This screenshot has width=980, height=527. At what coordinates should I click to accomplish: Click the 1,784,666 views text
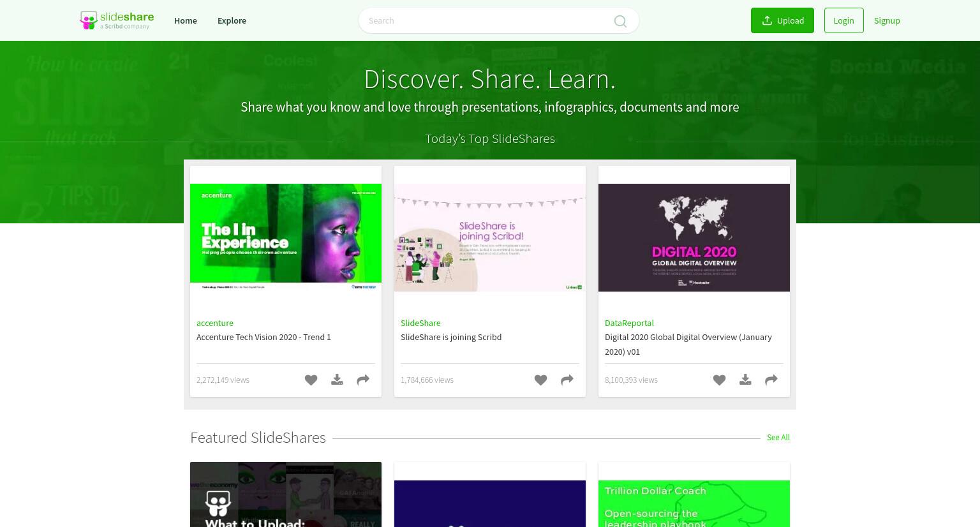pyautogui.click(x=427, y=380)
